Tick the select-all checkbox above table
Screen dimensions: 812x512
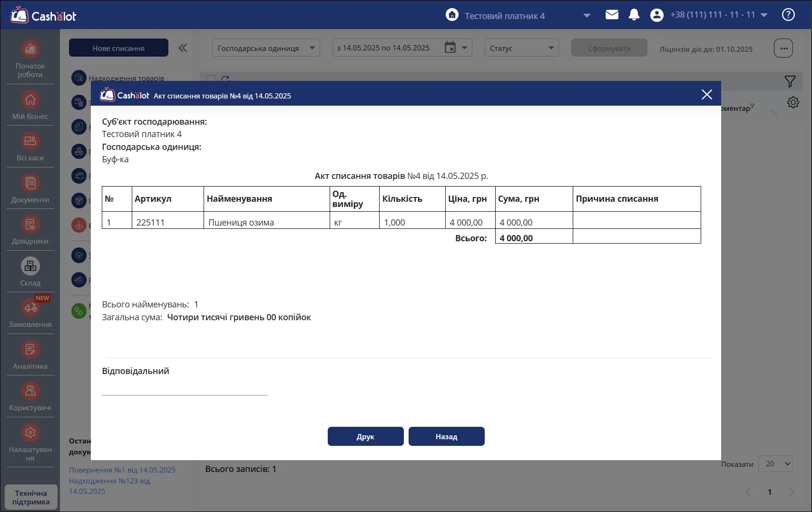click(211, 79)
